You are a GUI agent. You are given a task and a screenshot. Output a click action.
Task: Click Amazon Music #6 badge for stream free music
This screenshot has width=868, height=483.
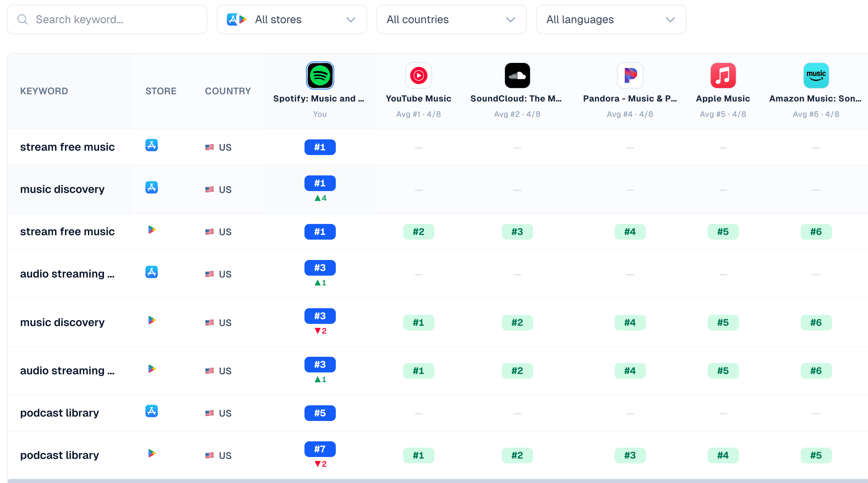point(816,232)
